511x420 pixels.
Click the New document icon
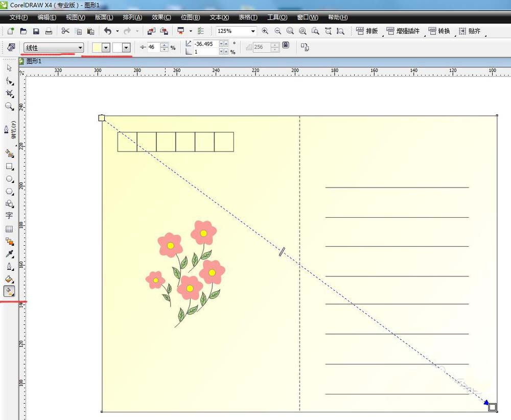coord(10,31)
